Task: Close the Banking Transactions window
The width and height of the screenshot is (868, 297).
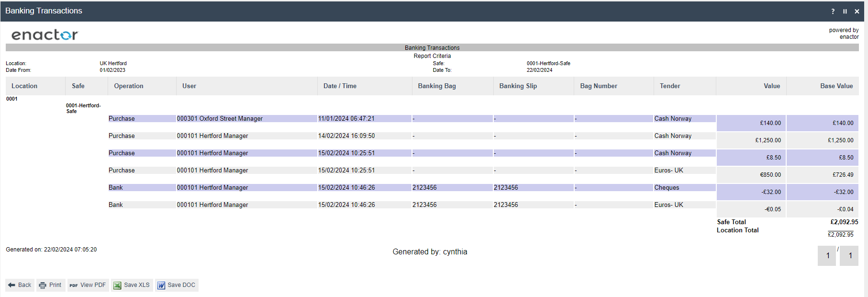Action: click(x=857, y=11)
